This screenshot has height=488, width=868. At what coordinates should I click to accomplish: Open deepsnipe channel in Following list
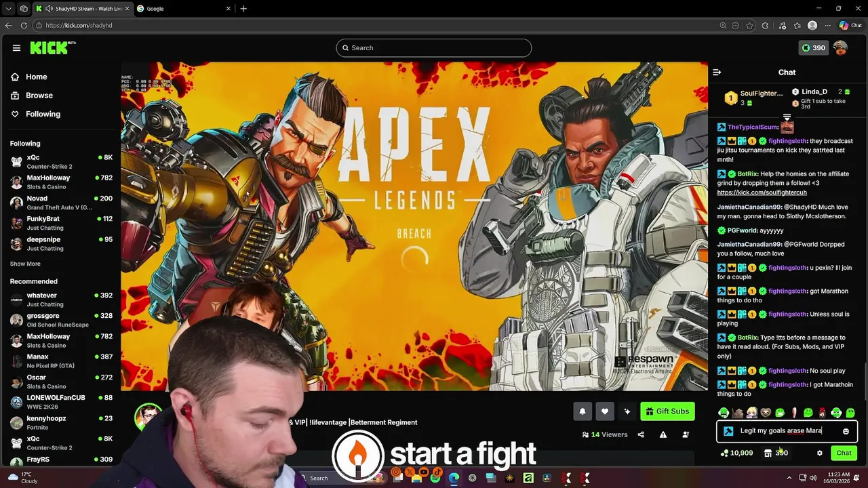[x=61, y=243]
